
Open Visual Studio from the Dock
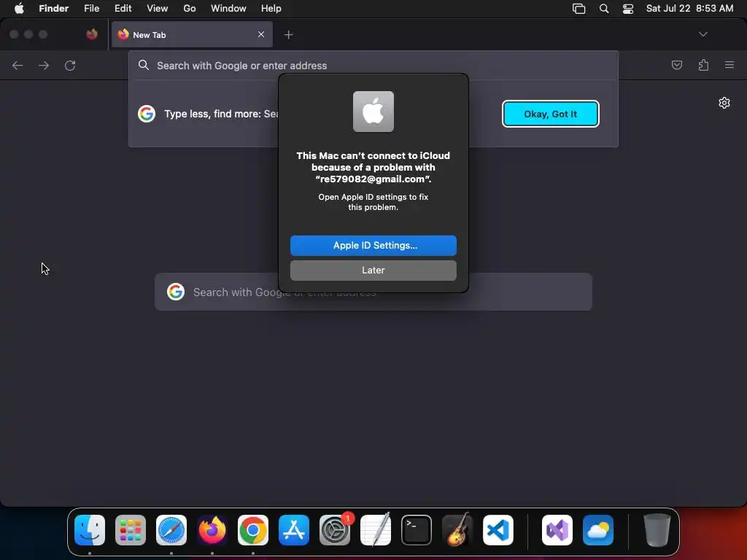pyautogui.click(x=557, y=530)
